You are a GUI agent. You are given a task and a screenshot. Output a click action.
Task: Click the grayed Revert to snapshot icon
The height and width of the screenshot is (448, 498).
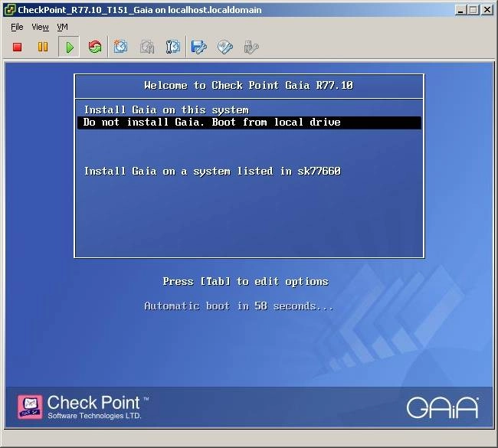click(147, 47)
